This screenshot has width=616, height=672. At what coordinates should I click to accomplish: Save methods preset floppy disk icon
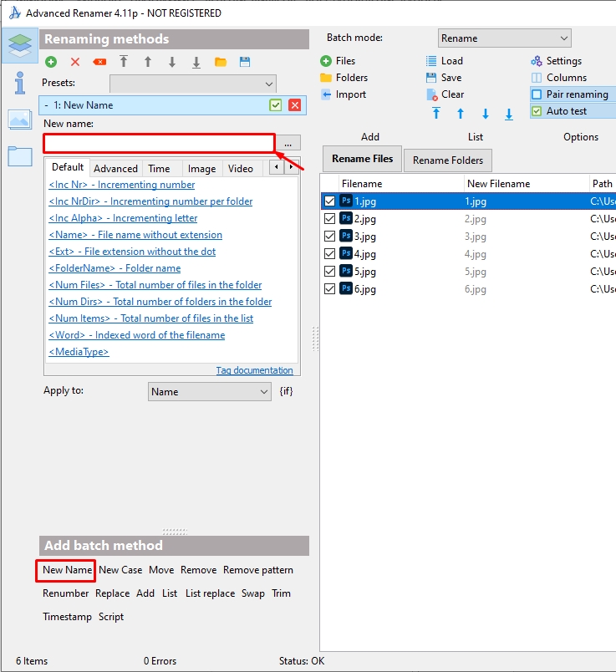click(245, 62)
